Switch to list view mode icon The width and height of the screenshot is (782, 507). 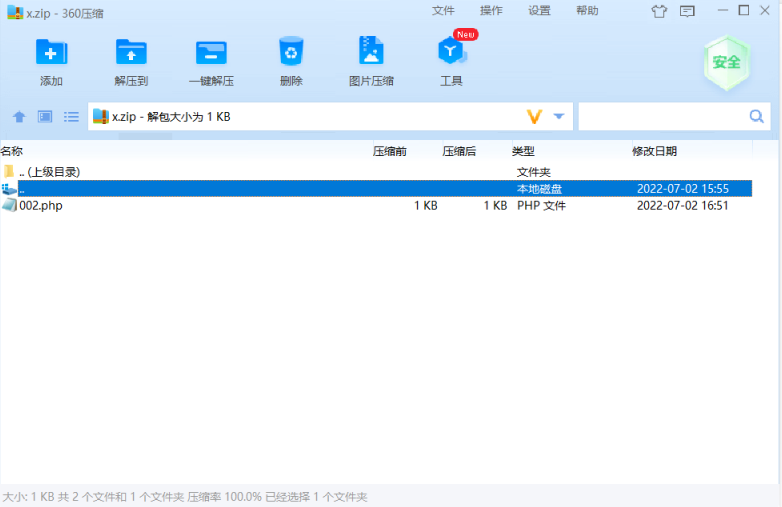71,117
